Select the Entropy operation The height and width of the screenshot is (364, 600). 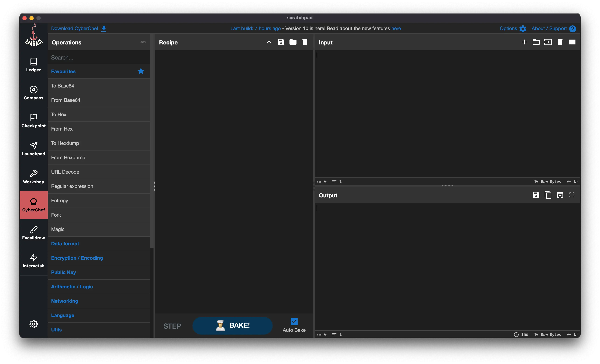tap(99, 200)
